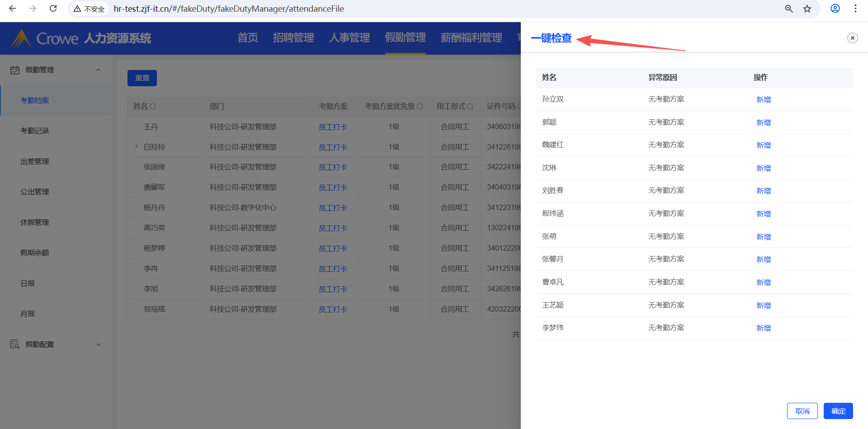Click search icon beside 考勤方案优先级 column

[x=420, y=107]
